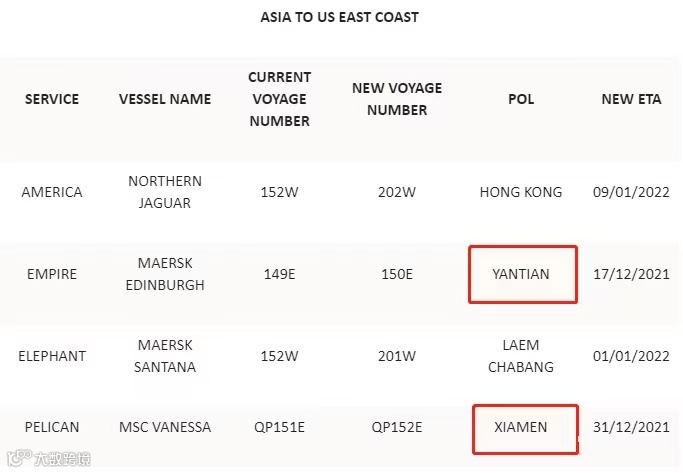The width and height of the screenshot is (683, 473).
Task: Select the POL column header
Action: coord(521,99)
